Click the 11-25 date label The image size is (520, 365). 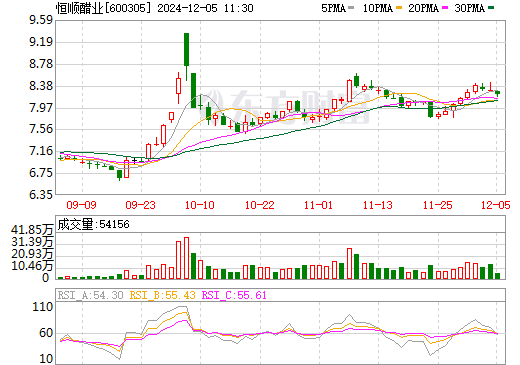(437, 205)
